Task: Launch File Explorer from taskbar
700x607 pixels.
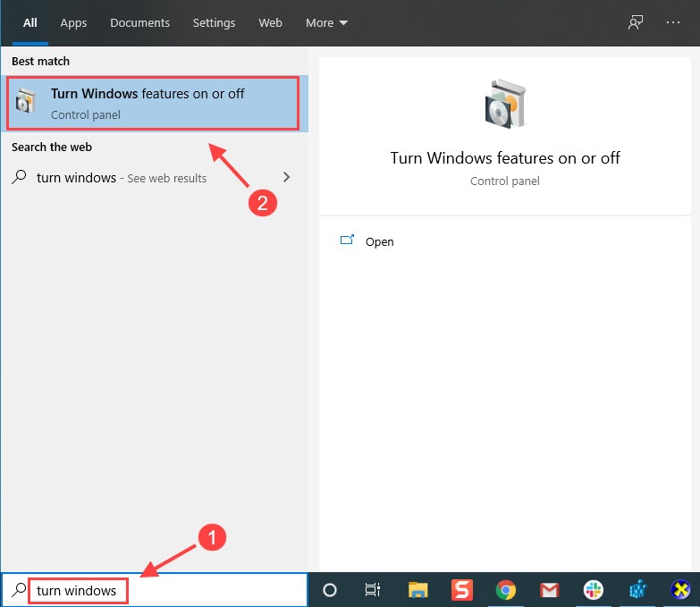Action: 417,590
